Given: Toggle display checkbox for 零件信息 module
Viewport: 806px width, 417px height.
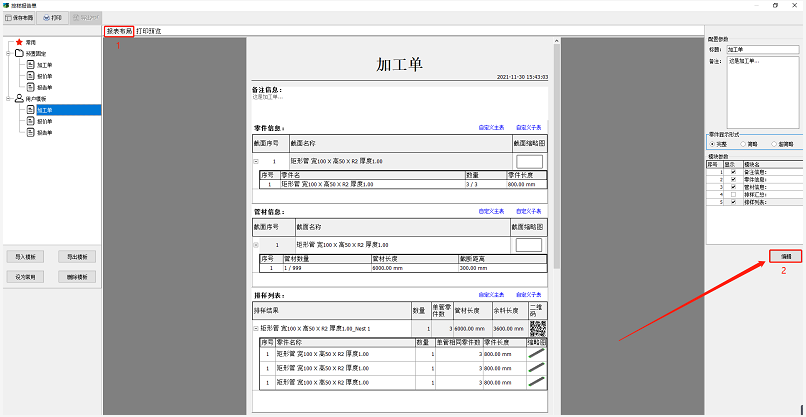Looking at the screenshot, I should pyautogui.click(x=733, y=179).
